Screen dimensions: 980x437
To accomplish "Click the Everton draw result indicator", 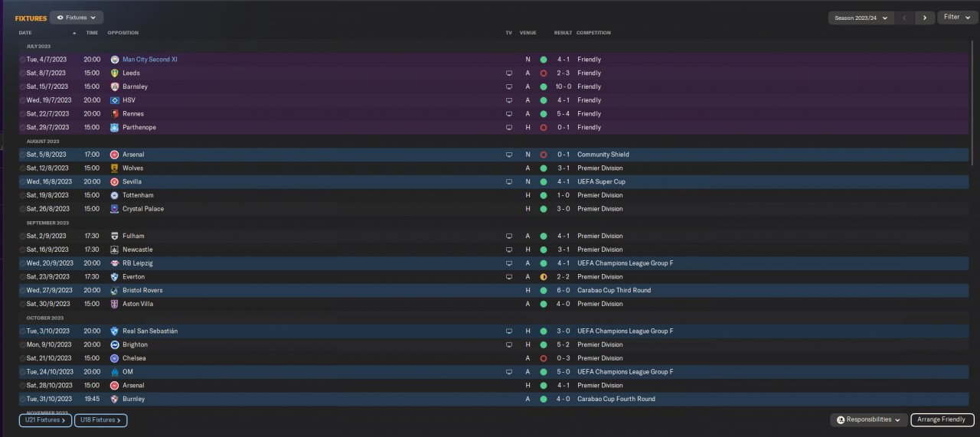I will 543,277.
